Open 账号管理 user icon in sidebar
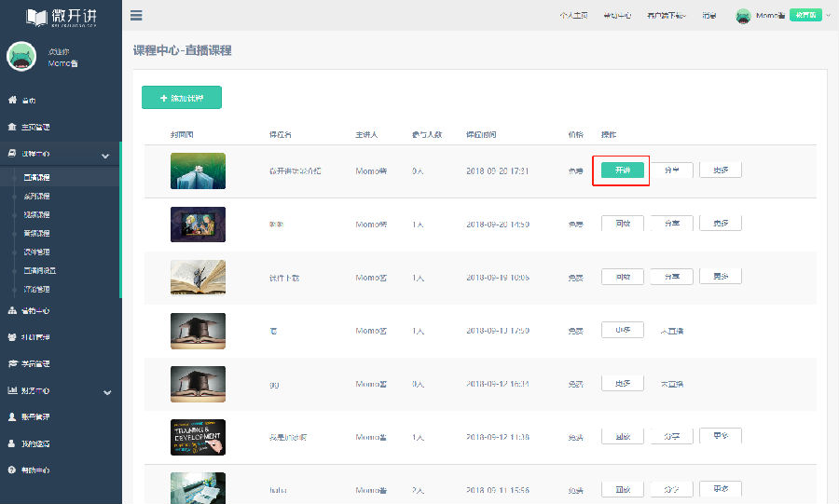 pos(12,416)
